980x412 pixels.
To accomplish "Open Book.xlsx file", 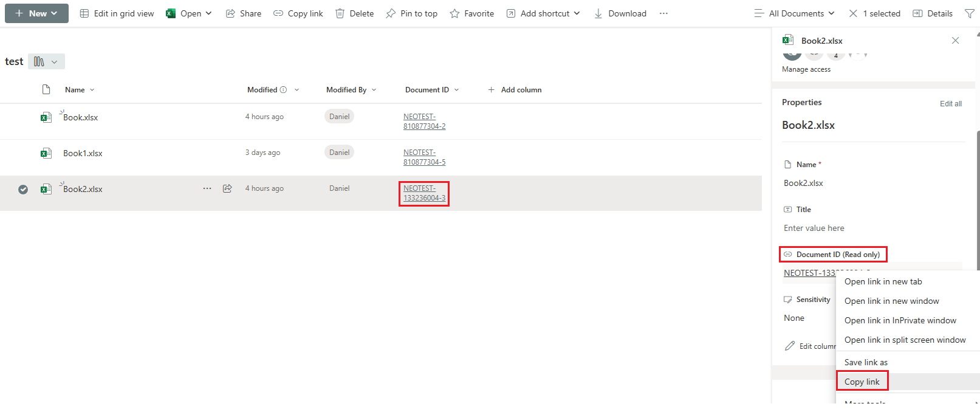I will [80, 117].
